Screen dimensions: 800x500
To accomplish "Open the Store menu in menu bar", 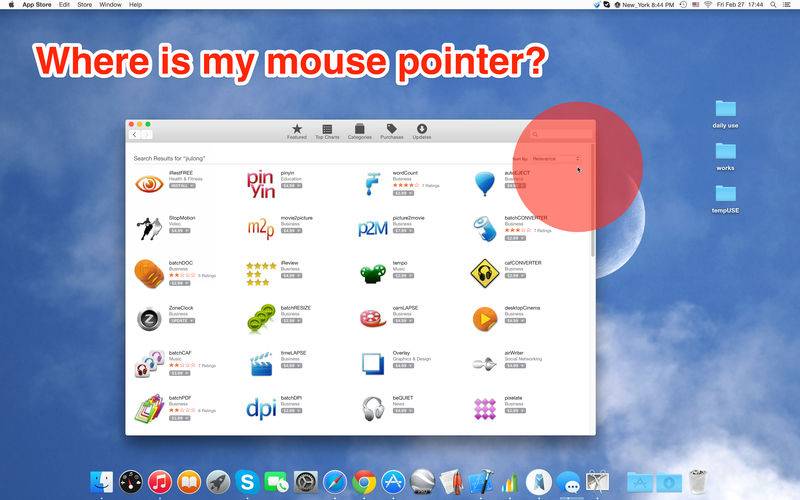I will 85,5.
